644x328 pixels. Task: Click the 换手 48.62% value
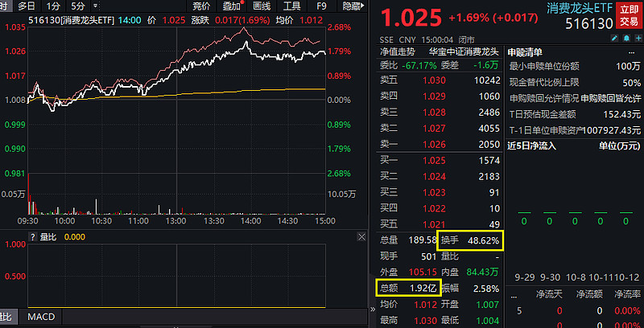tap(484, 240)
